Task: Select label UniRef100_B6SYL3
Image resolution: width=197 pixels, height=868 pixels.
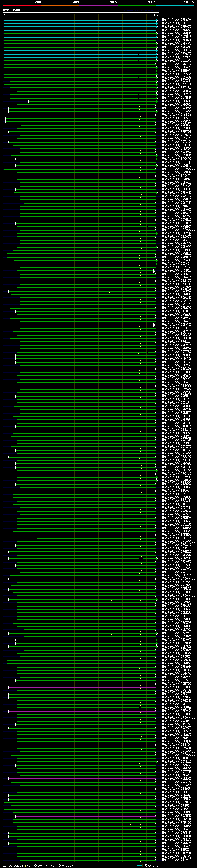Action: [x=176, y=494]
